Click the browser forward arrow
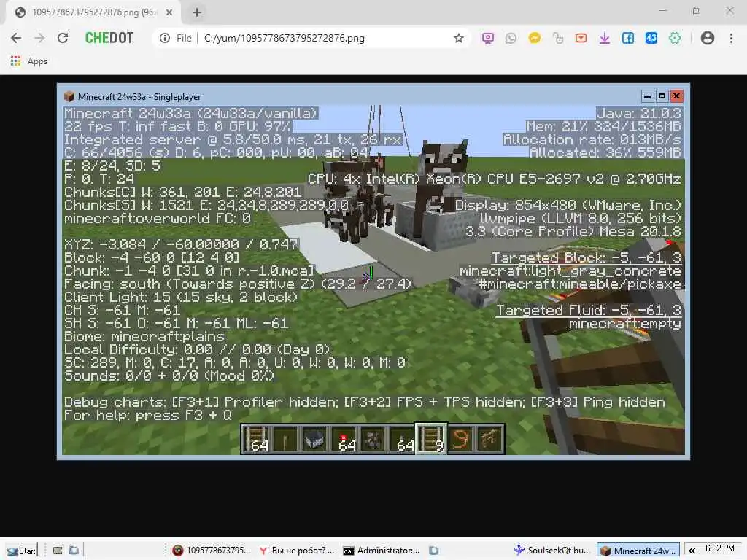Screen dimensions: 747x560 pos(39,38)
